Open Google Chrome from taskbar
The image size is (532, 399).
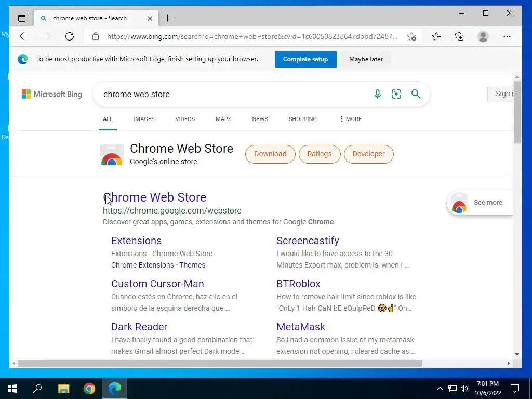89,389
